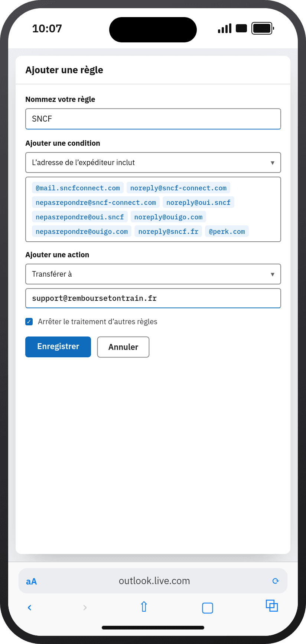Uncheck Arrêter le traitement d'autres règles
This screenshot has height=644, width=306.
(29, 322)
